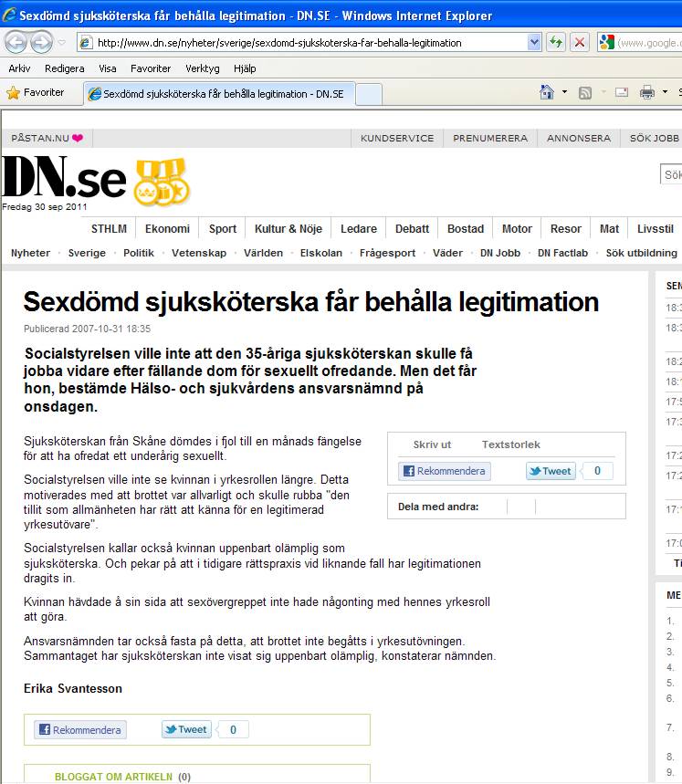682x784 pixels.
Task: Open the Arkiv menu
Action: [19, 68]
